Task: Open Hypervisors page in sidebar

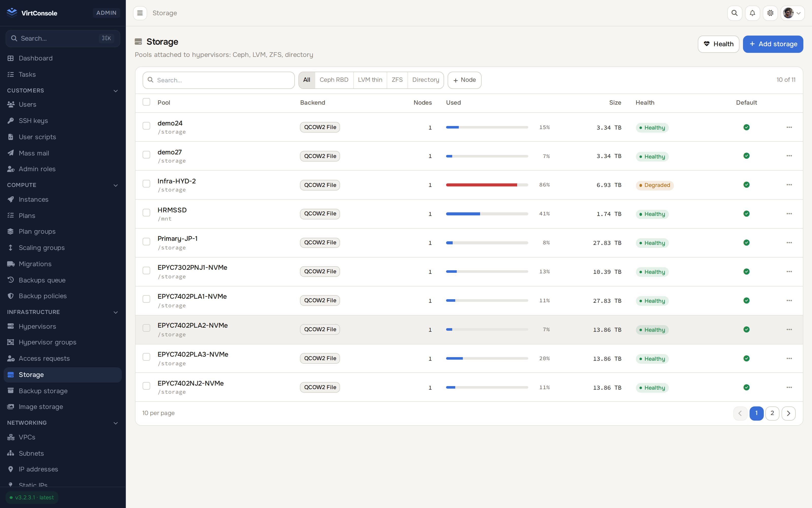Action: (x=63, y=326)
